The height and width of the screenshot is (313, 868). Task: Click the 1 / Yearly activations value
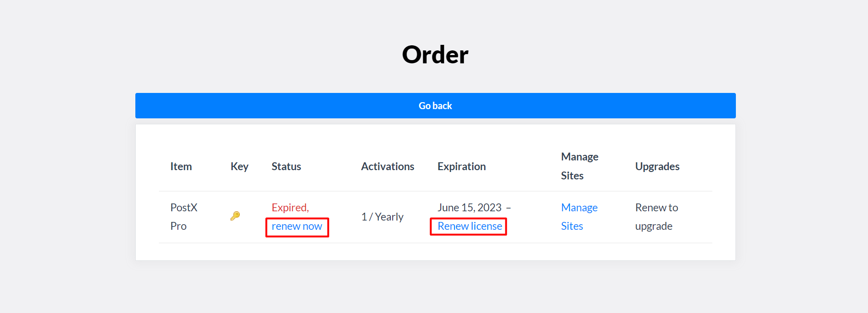[x=382, y=217]
